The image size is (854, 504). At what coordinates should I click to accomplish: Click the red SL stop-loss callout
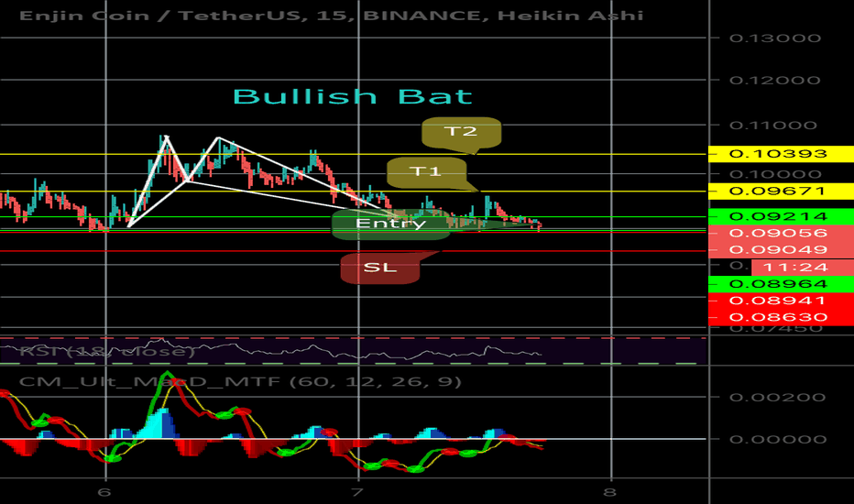(379, 268)
